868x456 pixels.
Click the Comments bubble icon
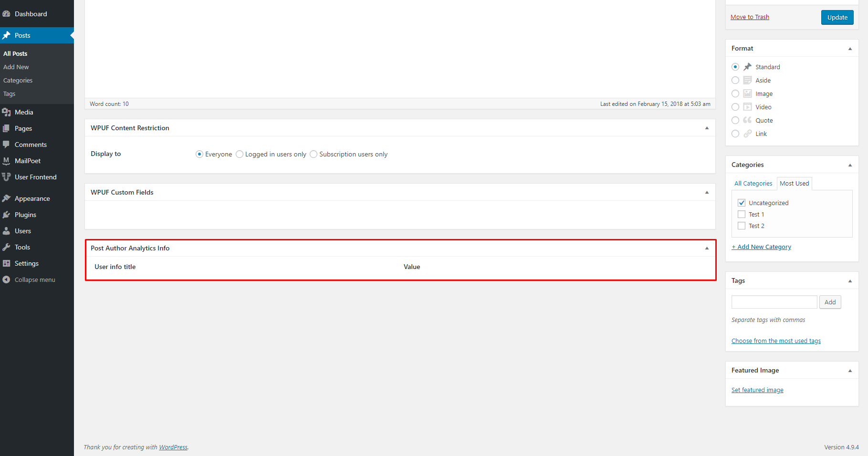tap(6, 145)
